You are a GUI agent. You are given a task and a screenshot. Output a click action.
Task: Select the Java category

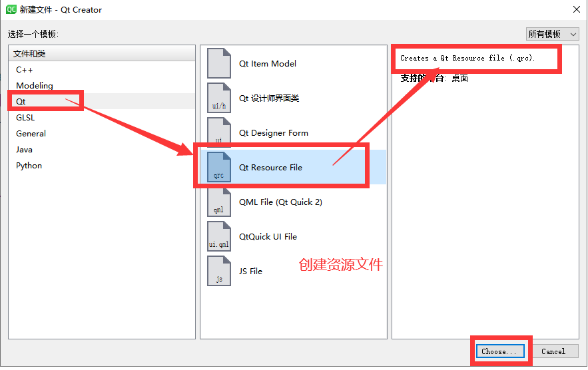click(102, 150)
